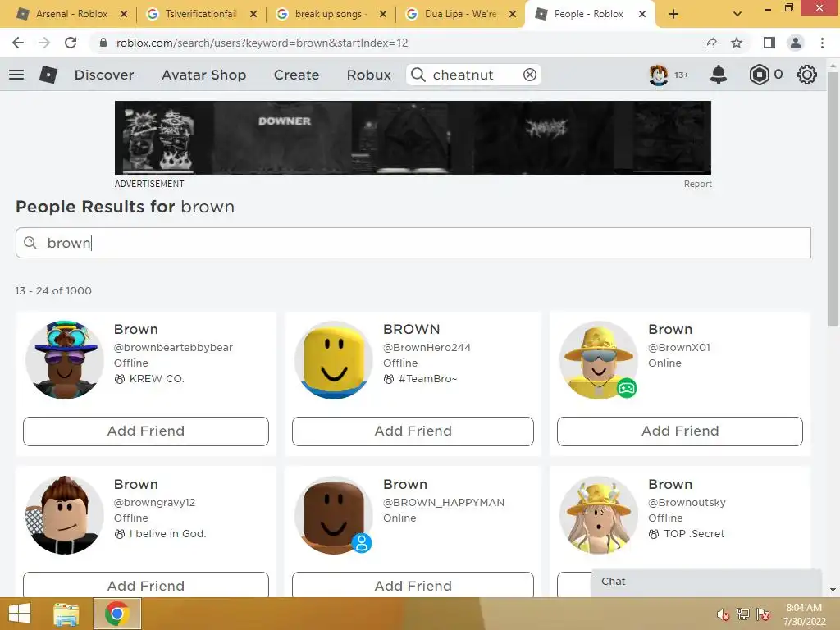This screenshot has height=630, width=840.
Task: Add brownbeartebbybear as a friend
Action: click(146, 431)
